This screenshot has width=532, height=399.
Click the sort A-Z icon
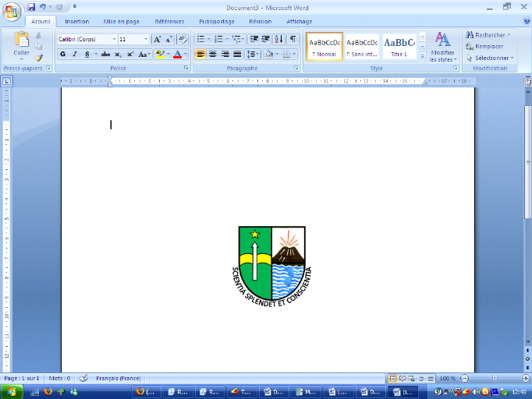[279, 39]
